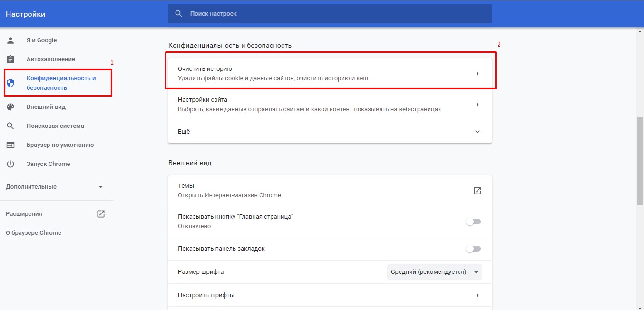Image resolution: width=644 pixels, height=310 pixels.
Task: Click the external link icon in Темы row
Action: point(478,191)
